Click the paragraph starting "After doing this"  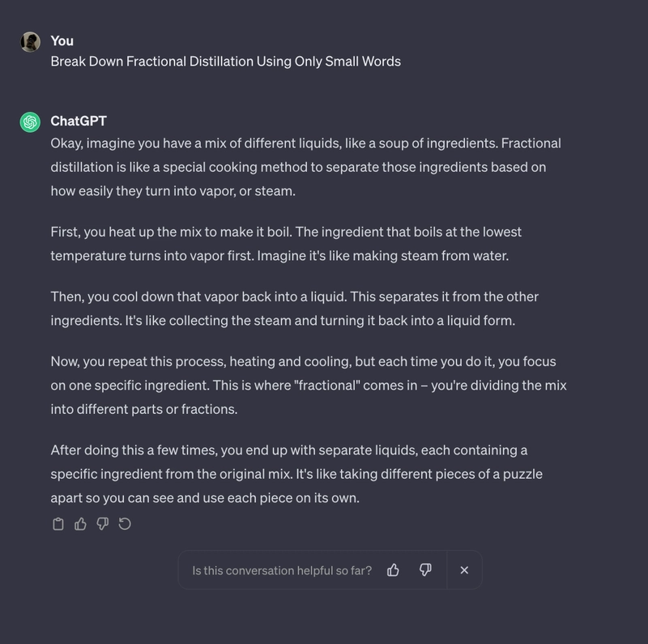click(x=296, y=474)
